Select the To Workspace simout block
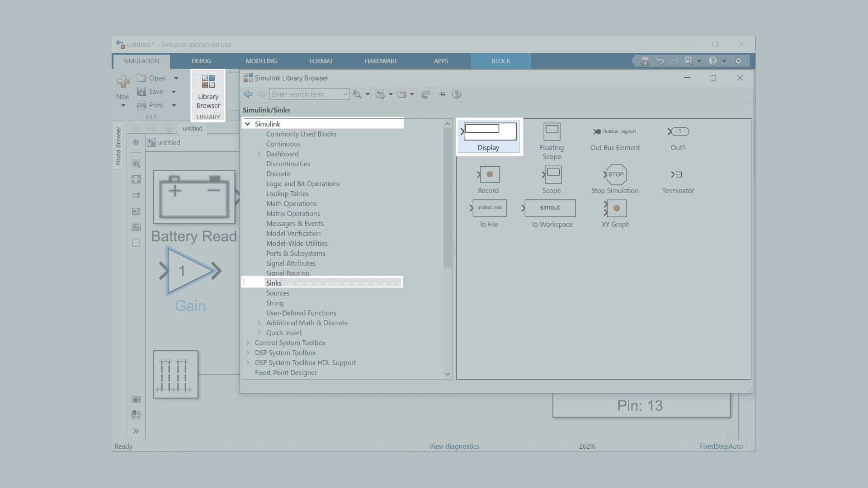 click(x=550, y=208)
